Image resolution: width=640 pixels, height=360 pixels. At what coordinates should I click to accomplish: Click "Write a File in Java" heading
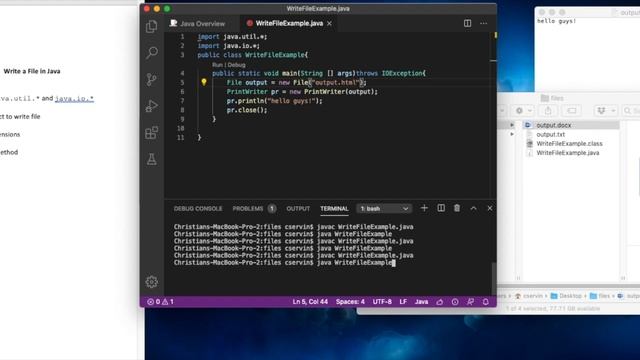(32, 71)
